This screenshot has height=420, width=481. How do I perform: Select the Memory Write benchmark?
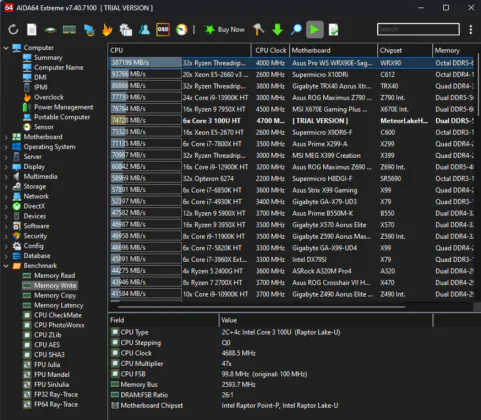click(55, 286)
